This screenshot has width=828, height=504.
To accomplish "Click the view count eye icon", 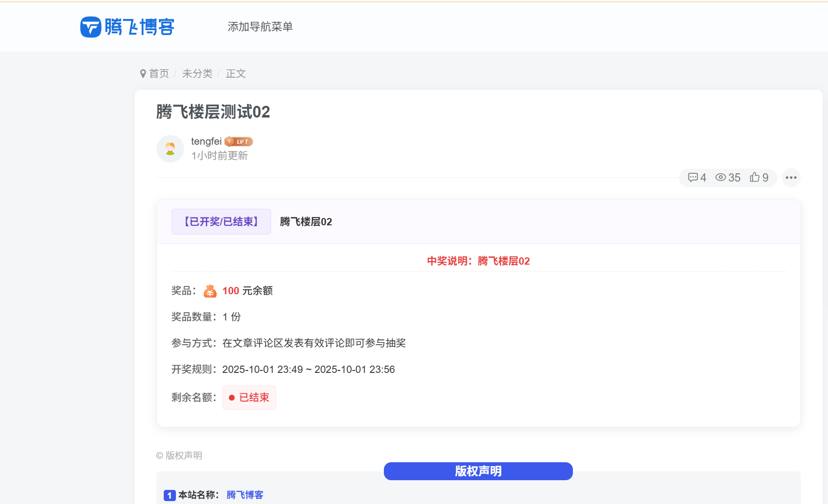I will pos(721,178).
